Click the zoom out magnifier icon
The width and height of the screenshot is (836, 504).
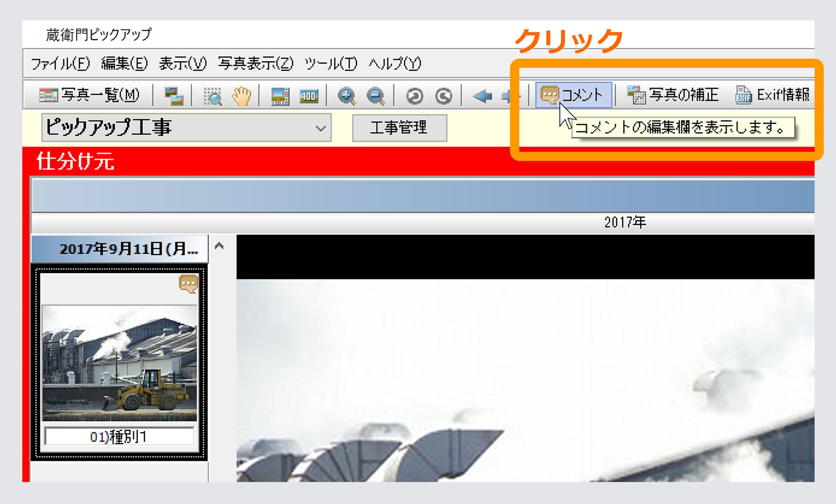[x=376, y=96]
